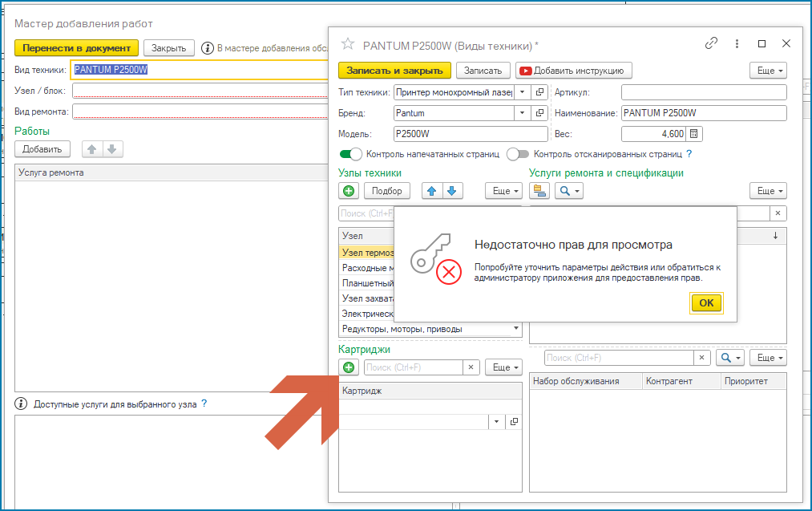The height and width of the screenshot is (511, 812).
Task: Open the folder icon in Услуги ремонта
Action: [x=539, y=191]
